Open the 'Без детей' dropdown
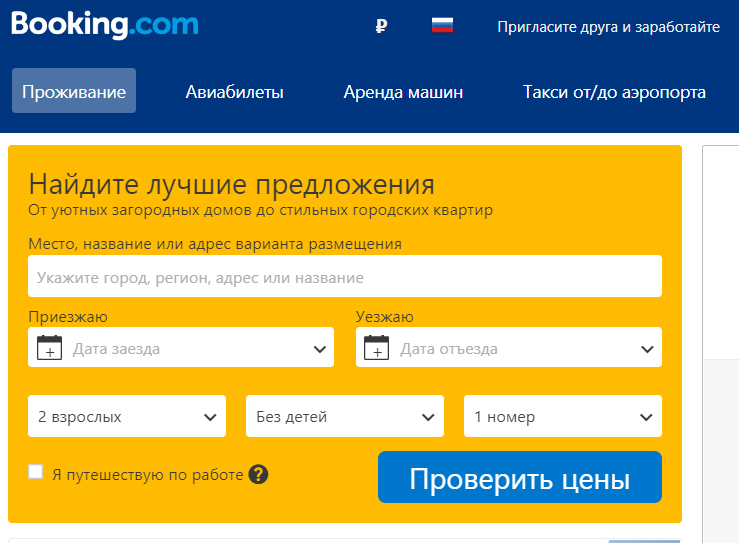 point(345,416)
